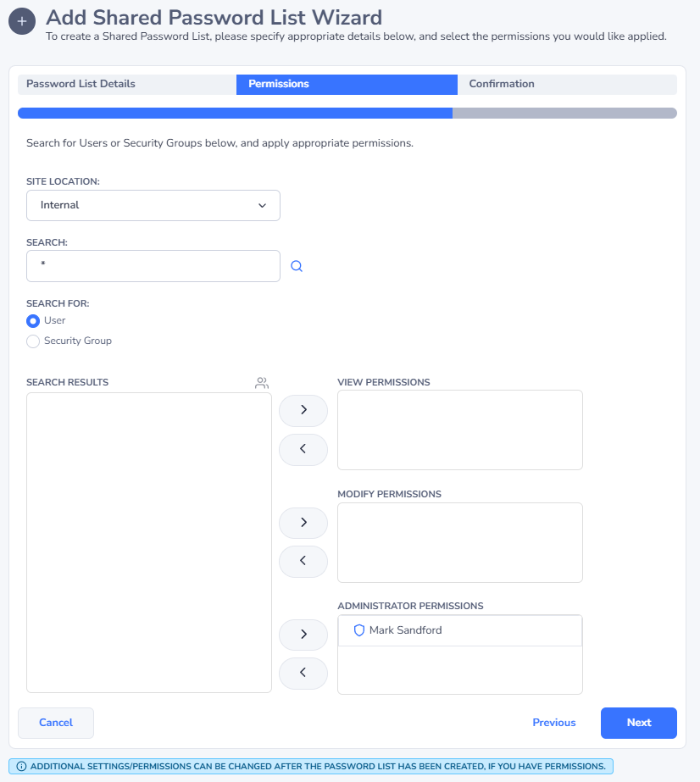700x782 pixels.
Task: Remove from Administrator Permissions with left arrow
Action: pyautogui.click(x=303, y=674)
